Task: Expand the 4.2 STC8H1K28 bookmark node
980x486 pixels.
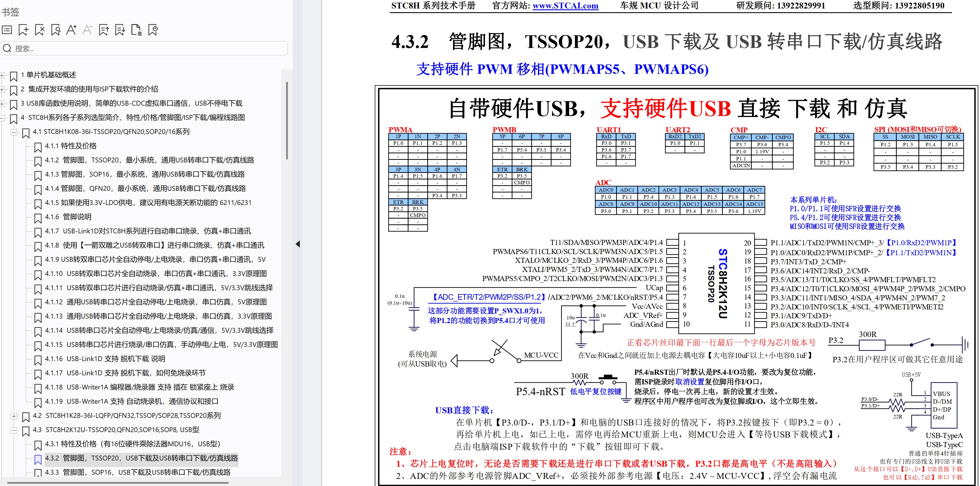Action: pyautogui.click(x=14, y=416)
